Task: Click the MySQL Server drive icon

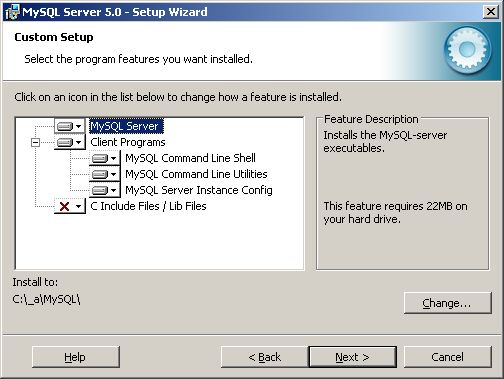Action: (x=65, y=127)
